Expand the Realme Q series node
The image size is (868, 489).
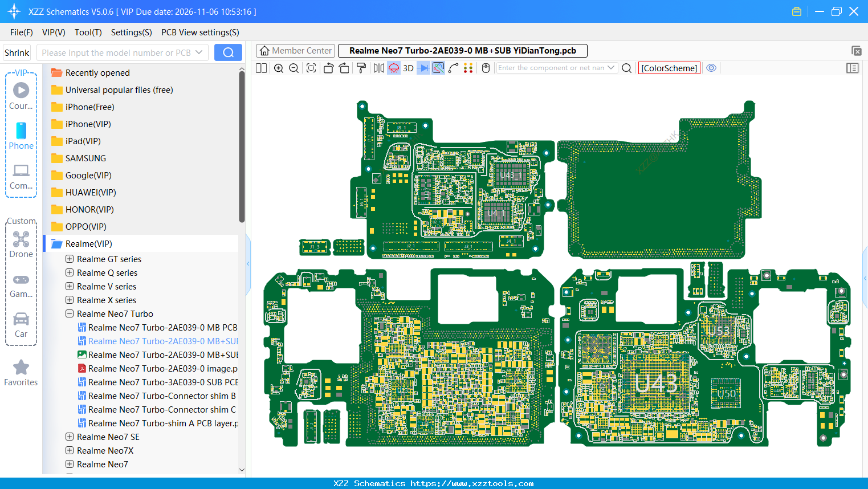tap(70, 272)
